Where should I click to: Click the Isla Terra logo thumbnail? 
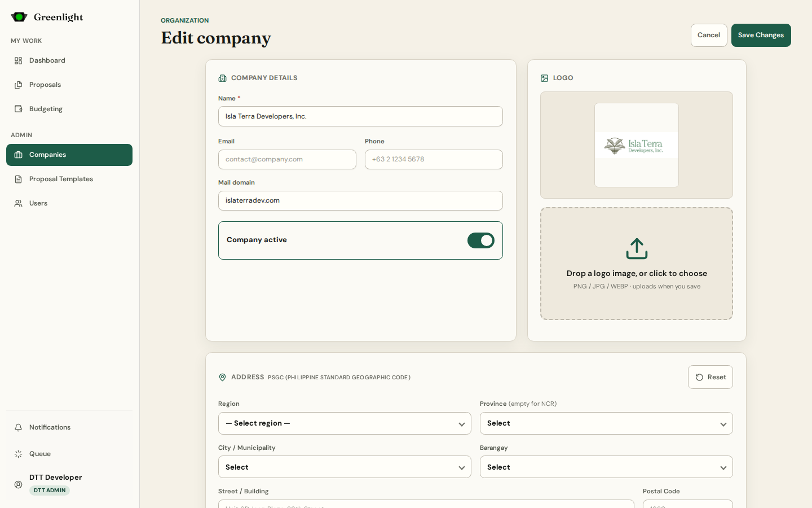coord(637,145)
